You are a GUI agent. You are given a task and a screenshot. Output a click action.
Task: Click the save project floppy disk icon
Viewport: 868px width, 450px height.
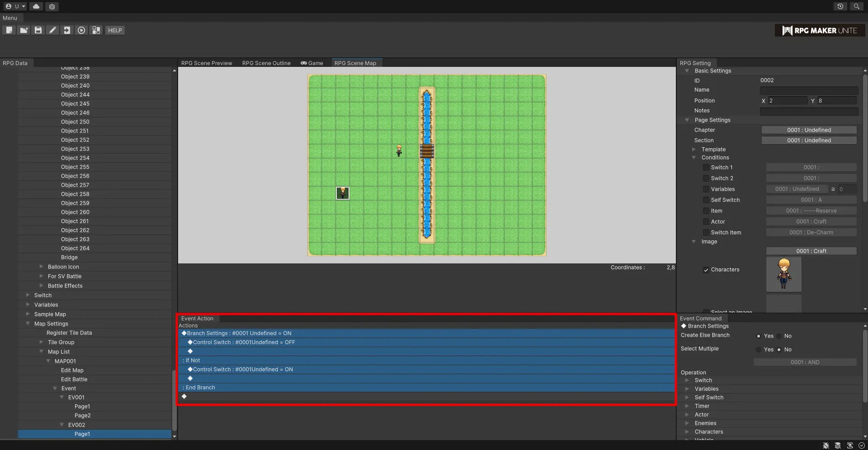point(38,30)
